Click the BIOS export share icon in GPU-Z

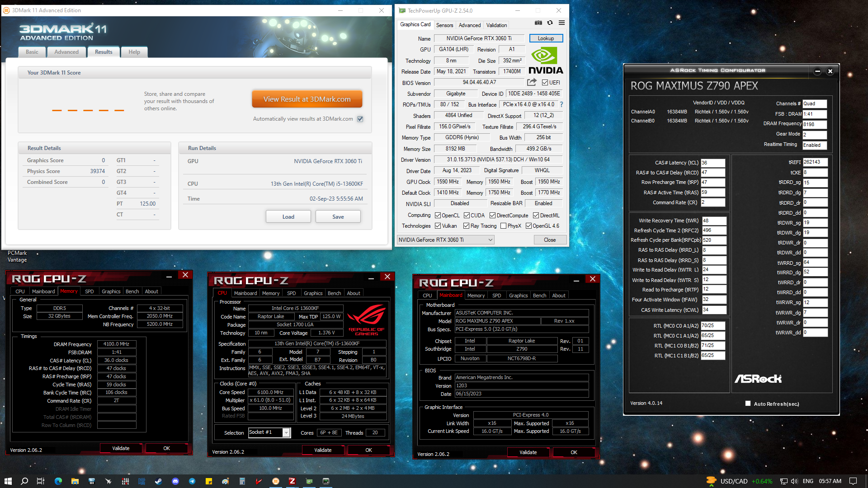[x=532, y=82]
